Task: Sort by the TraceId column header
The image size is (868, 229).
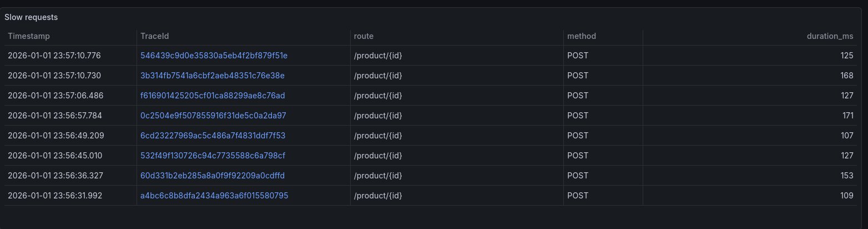Action: click(x=155, y=36)
